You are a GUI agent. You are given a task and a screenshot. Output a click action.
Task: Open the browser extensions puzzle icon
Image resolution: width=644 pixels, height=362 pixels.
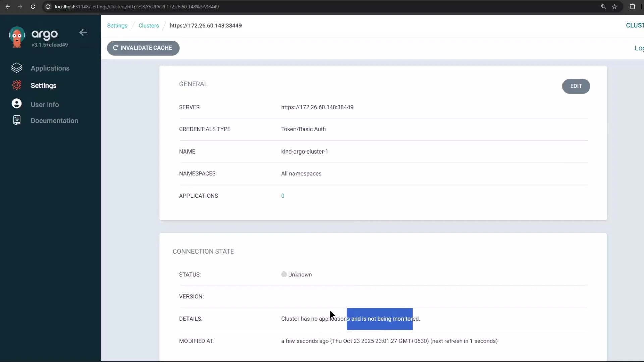pos(633,7)
